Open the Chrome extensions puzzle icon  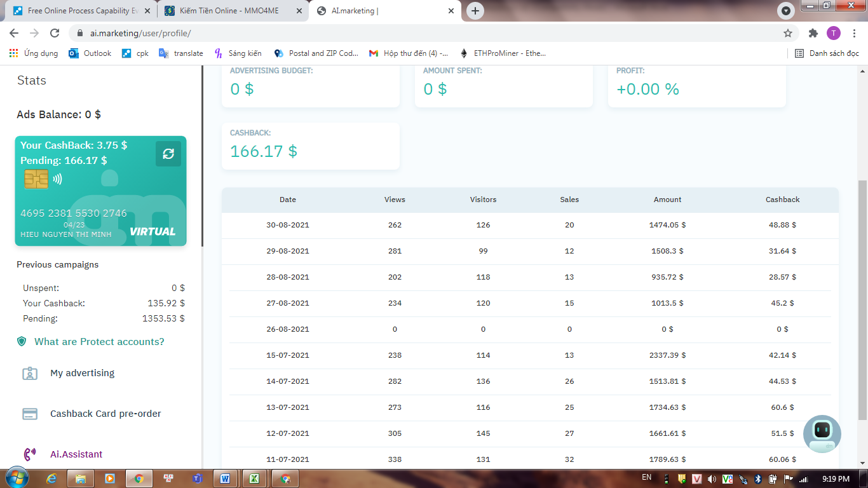click(x=813, y=33)
